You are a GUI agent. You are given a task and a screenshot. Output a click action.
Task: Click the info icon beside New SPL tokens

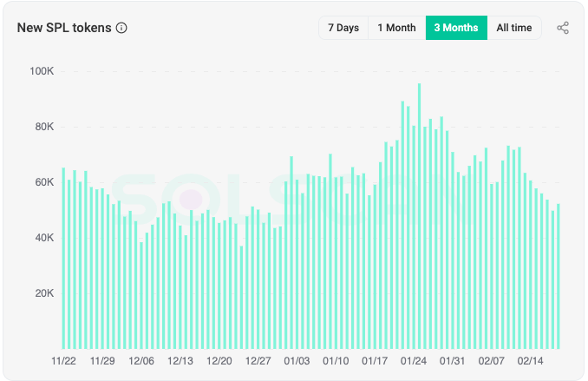pos(121,28)
